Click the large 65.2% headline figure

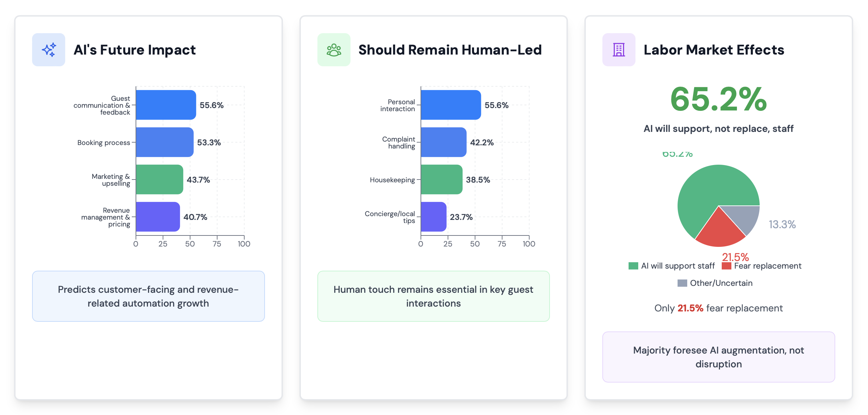coord(718,99)
